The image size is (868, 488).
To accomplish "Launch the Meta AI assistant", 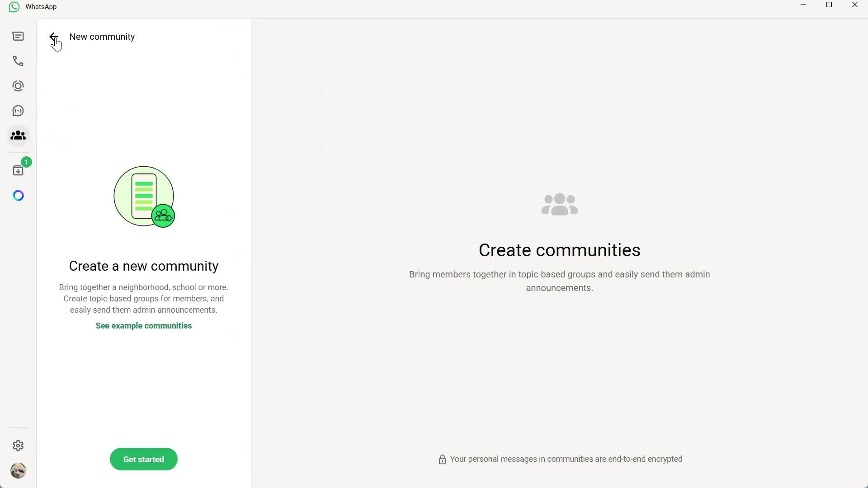I will 18,195.
